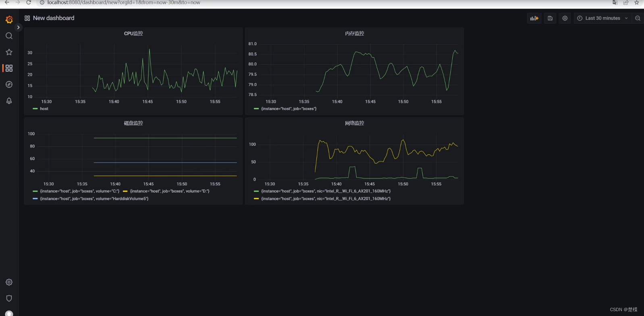Save dashboard using disk icon

tap(550, 18)
